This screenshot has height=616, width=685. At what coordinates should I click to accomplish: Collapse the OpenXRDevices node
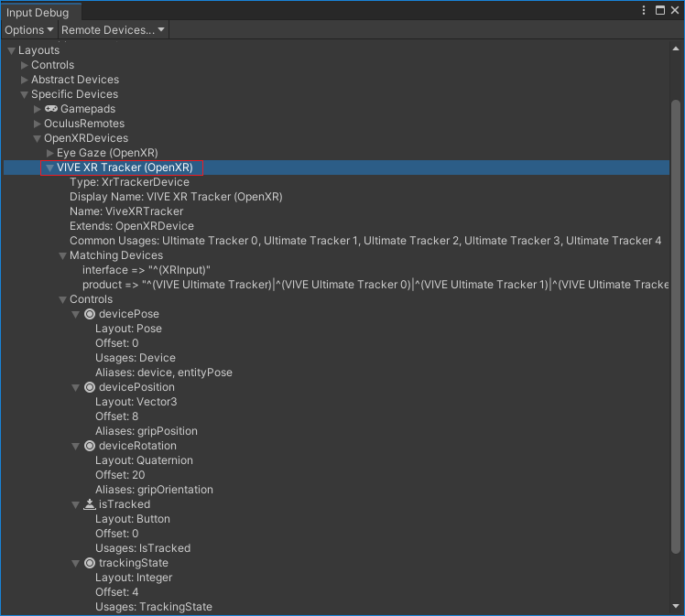(38, 138)
